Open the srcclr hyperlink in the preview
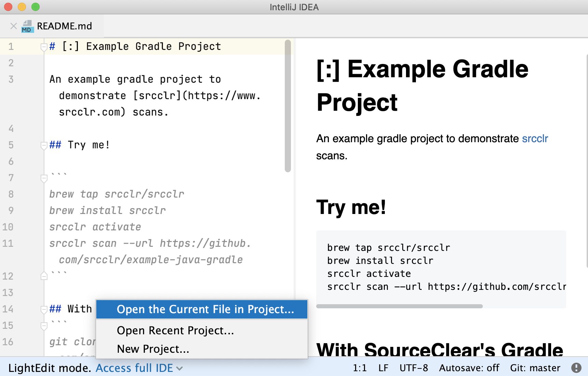This screenshot has width=588, height=376. click(535, 138)
